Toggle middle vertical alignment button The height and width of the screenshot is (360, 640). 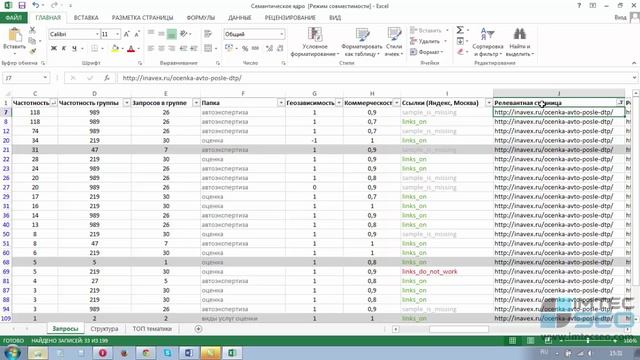[x=161, y=34]
